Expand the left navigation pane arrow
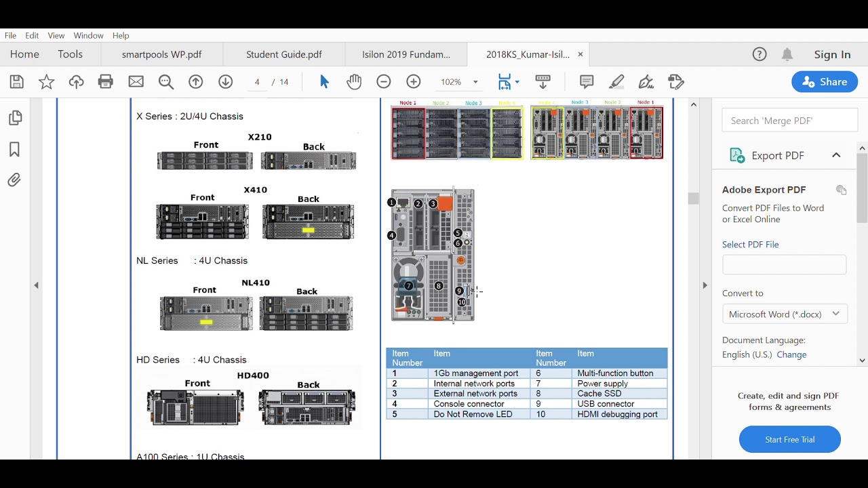The image size is (868, 488). click(x=37, y=285)
